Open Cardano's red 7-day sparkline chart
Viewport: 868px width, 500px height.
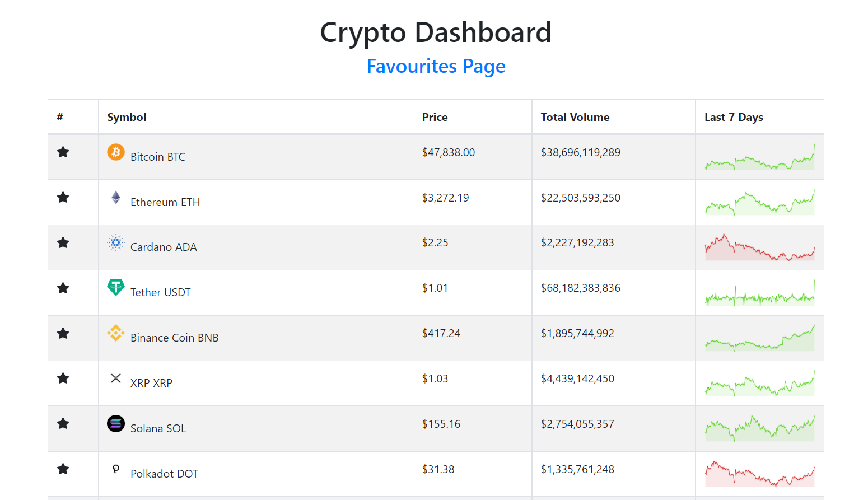(x=760, y=247)
